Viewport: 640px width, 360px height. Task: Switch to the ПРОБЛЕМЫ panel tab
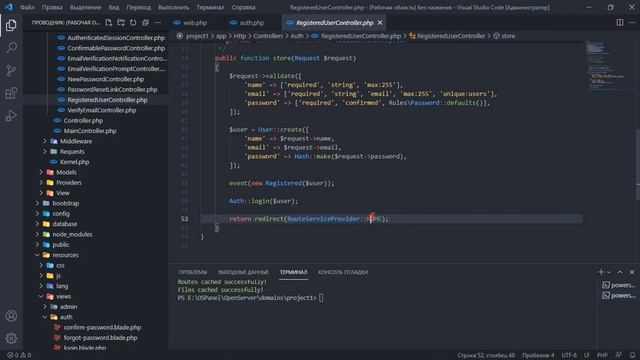tap(193, 272)
